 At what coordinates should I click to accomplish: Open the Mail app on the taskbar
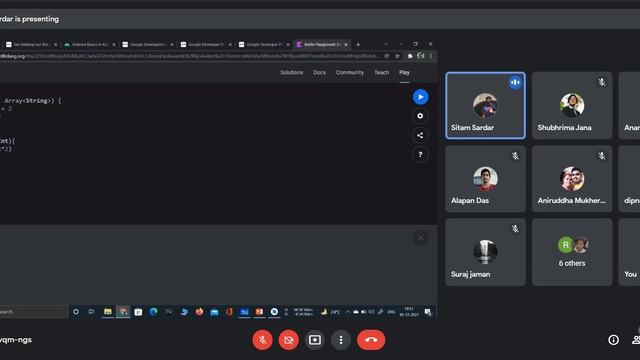(x=214, y=312)
